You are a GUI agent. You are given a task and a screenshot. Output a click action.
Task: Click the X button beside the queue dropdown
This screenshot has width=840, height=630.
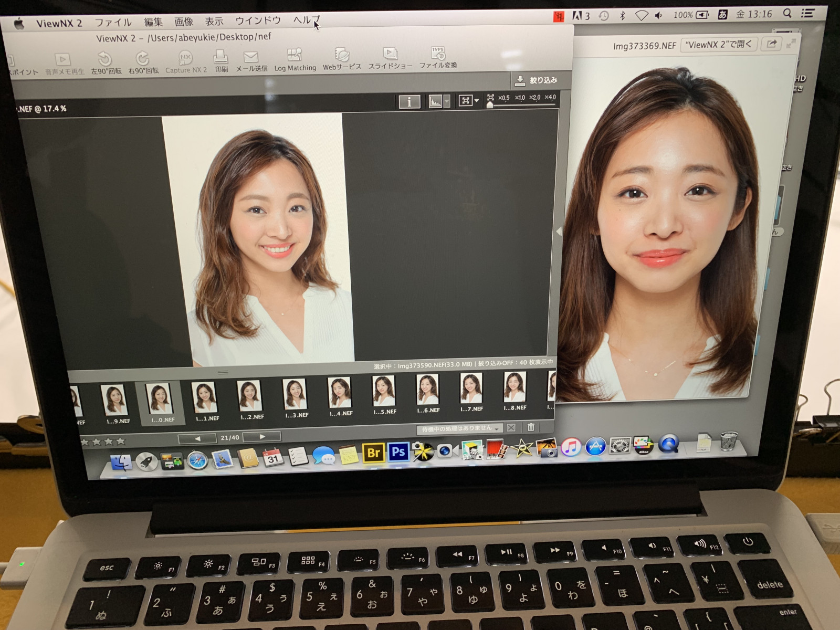click(511, 427)
